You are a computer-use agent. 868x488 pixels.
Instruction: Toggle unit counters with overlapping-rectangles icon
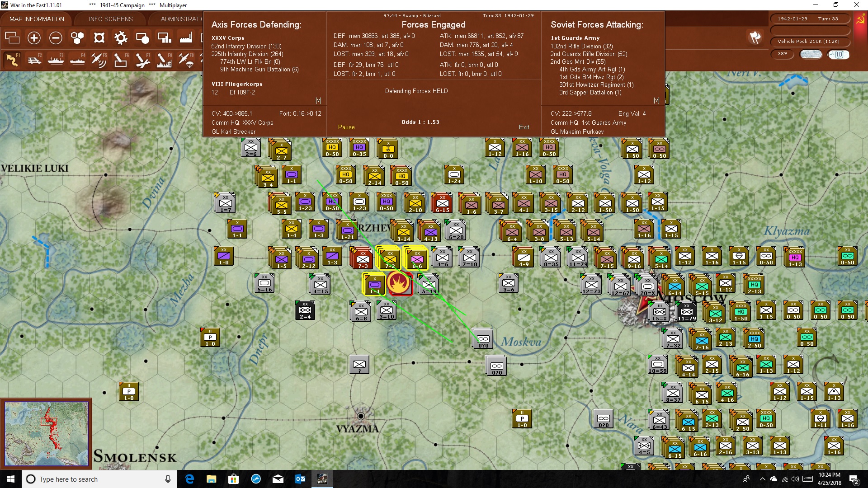point(12,38)
